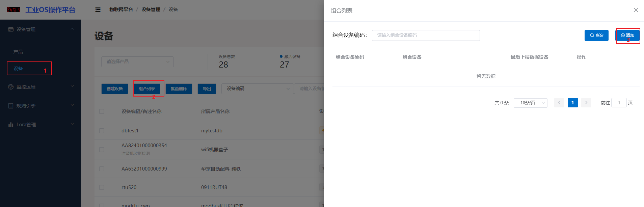Click the 监控运维 sidebar icon
Screen dimensions: 644x207
point(11,87)
